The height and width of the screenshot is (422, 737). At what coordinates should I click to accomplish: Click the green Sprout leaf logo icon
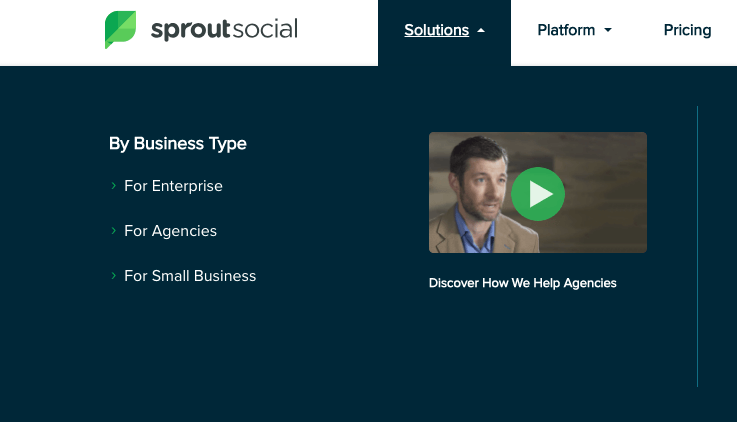pos(120,30)
